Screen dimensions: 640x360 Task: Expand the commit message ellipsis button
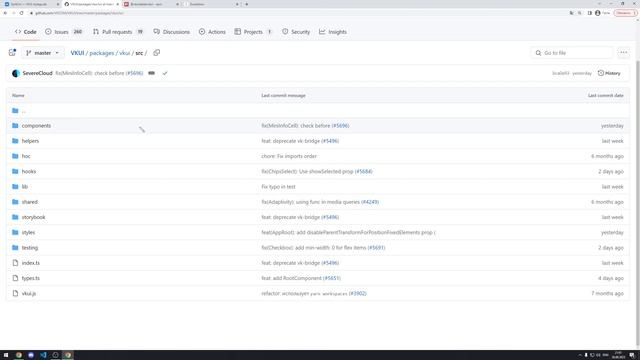(151, 73)
